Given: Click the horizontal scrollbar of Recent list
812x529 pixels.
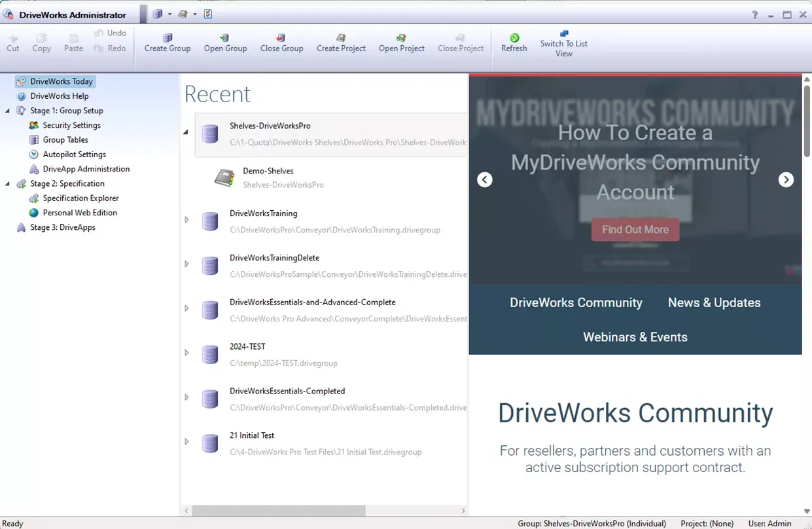Looking at the screenshot, I should [279, 511].
